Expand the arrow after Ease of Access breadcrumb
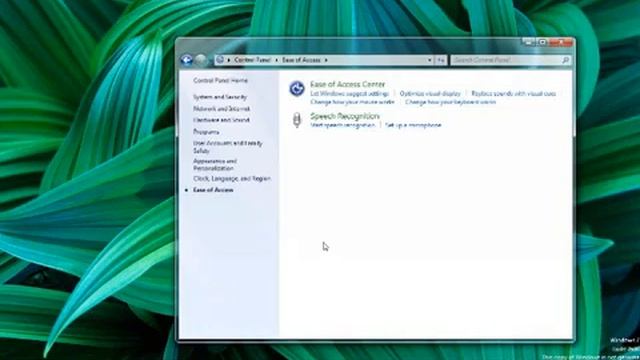 [x=326, y=60]
